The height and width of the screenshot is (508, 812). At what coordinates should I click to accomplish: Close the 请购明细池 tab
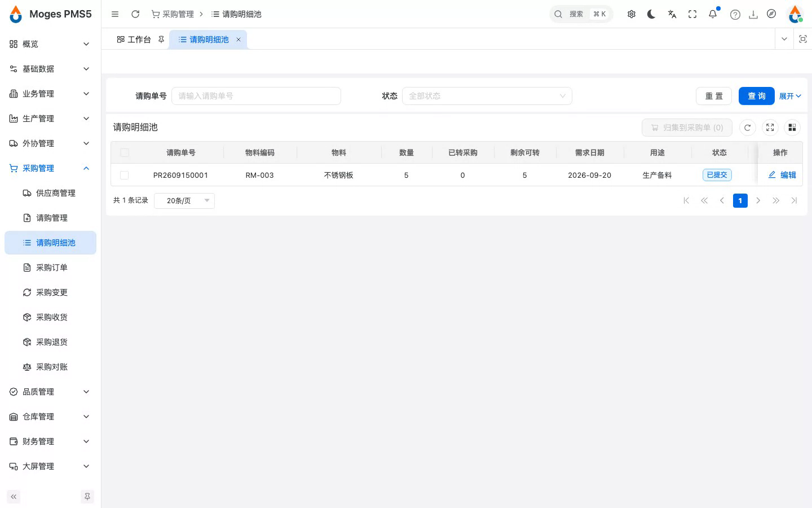pyautogui.click(x=239, y=40)
